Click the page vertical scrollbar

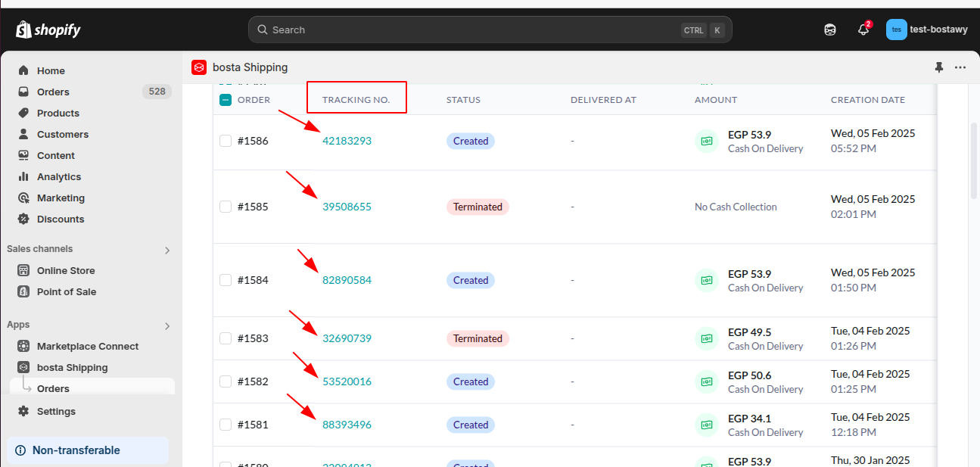click(x=974, y=160)
